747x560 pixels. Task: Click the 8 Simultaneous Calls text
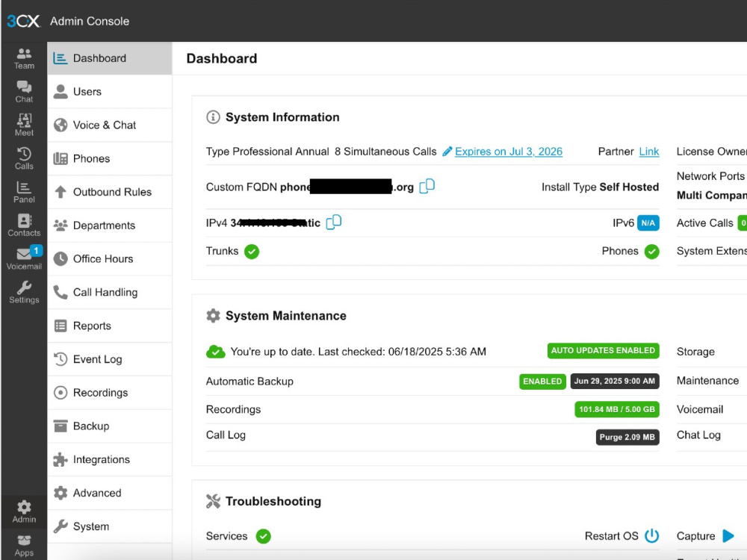point(385,152)
